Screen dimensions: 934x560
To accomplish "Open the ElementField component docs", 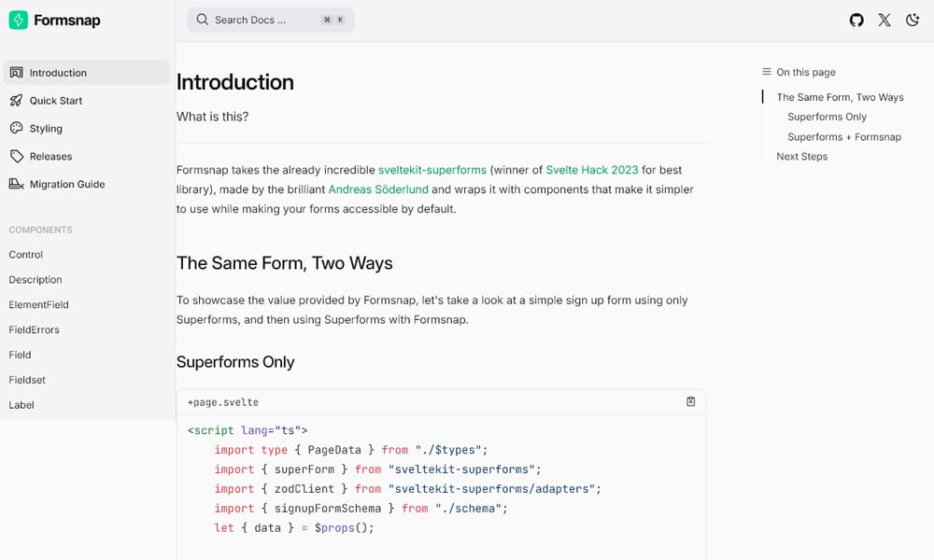I will (38, 304).
